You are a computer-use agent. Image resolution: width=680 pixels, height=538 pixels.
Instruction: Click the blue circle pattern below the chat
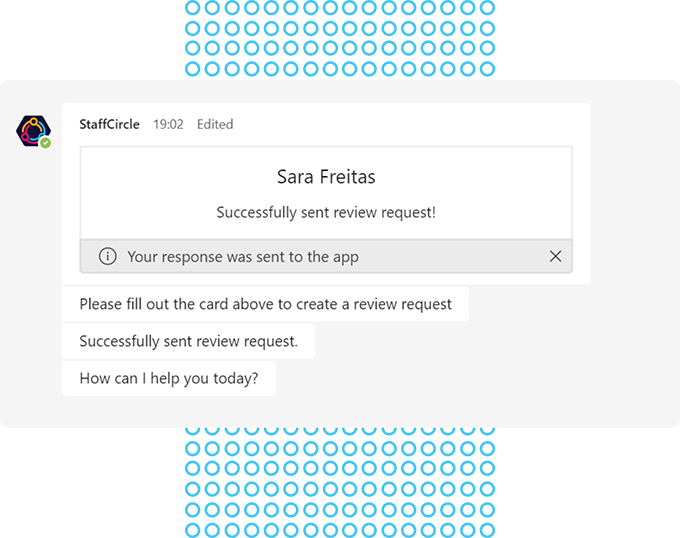(340, 483)
